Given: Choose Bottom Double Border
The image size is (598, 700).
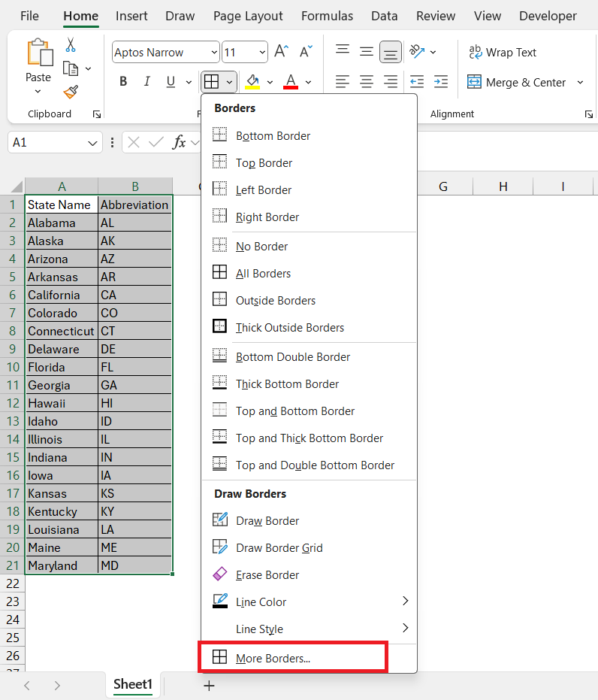Looking at the screenshot, I should (309, 356).
